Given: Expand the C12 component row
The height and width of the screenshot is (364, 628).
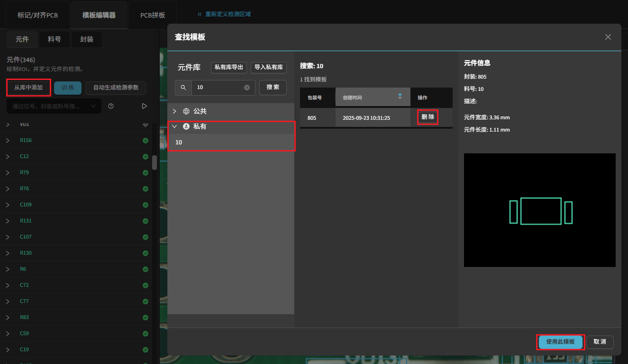Looking at the screenshot, I should 8,157.
